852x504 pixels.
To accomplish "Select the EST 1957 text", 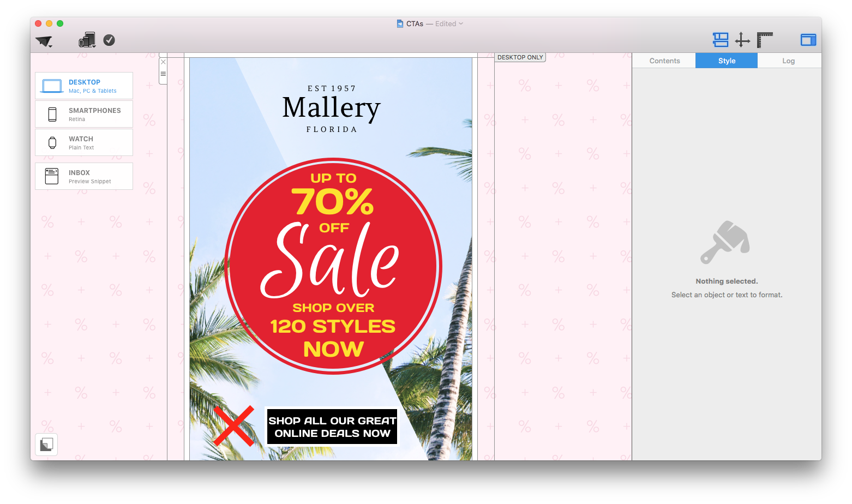I will pyautogui.click(x=332, y=88).
